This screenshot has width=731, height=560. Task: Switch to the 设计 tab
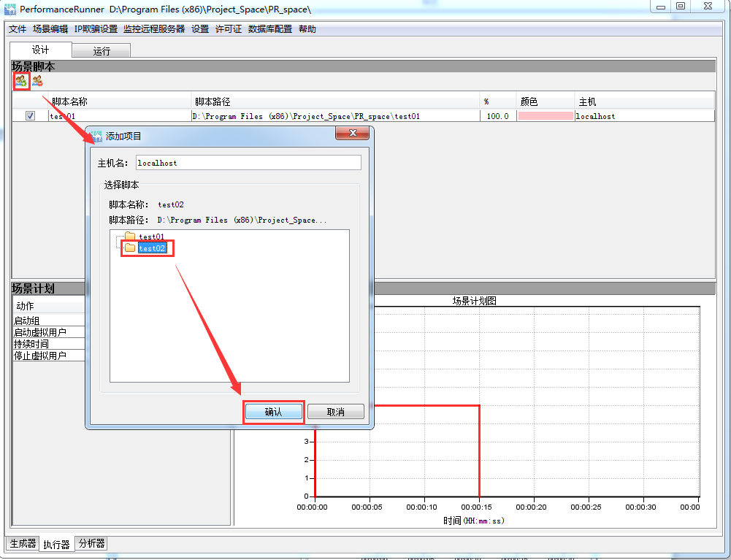coord(41,50)
